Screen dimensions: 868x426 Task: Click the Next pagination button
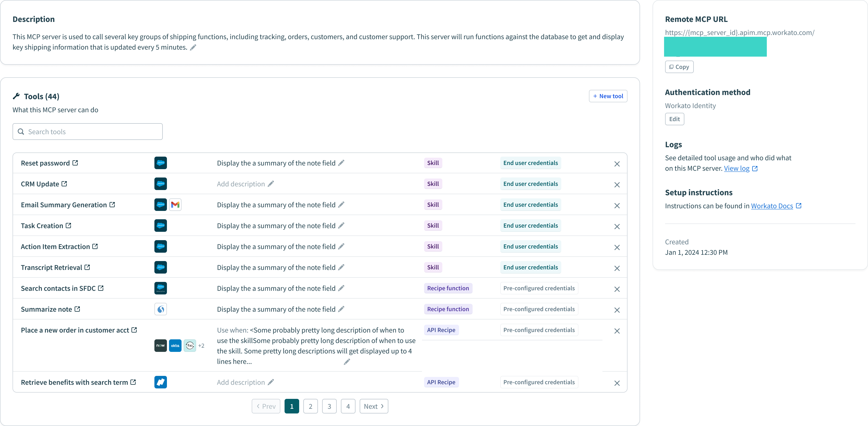[x=373, y=406]
